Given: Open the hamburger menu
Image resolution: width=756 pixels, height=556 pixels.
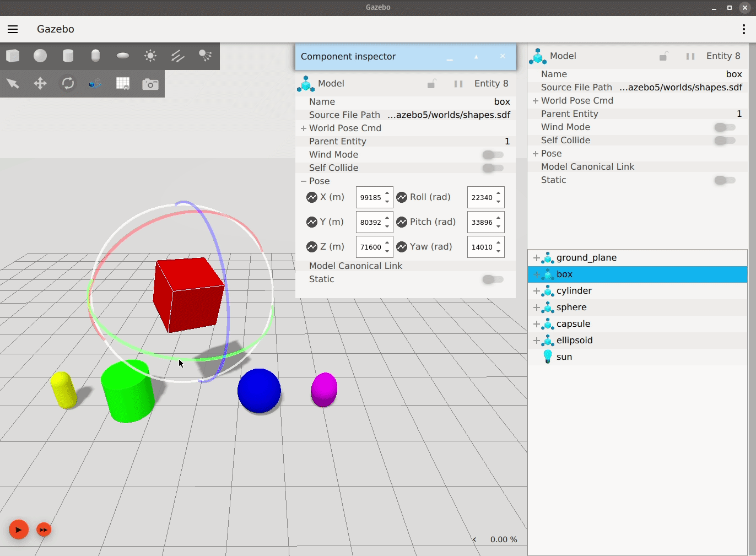Looking at the screenshot, I should pos(13,29).
